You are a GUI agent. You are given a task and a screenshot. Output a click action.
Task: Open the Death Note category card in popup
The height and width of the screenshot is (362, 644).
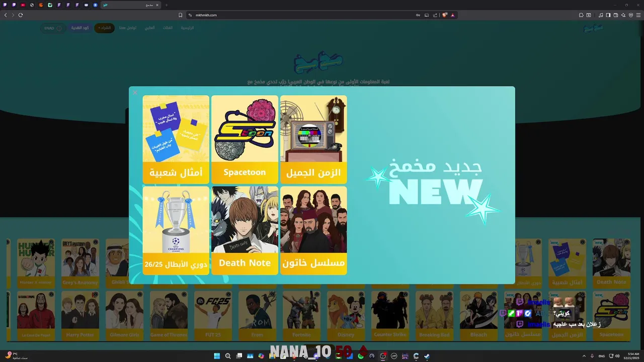[x=245, y=231]
